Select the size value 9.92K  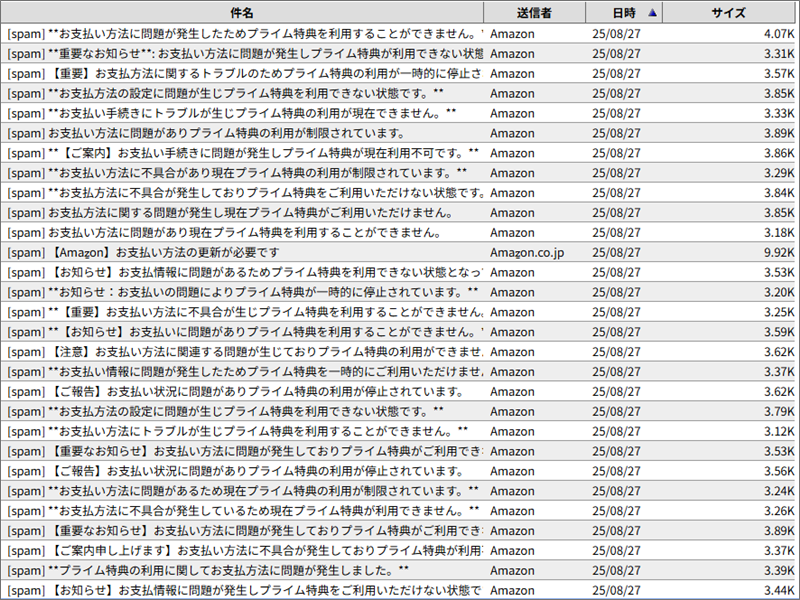tap(779, 253)
